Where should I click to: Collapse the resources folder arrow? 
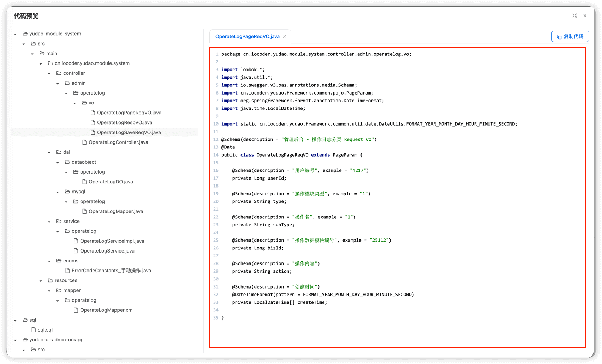pyautogui.click(x=41, y=281)
